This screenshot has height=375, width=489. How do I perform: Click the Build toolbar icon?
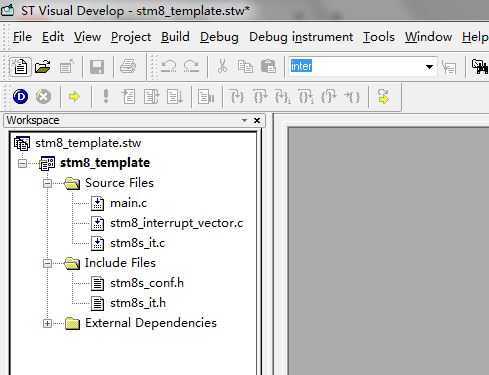pos(128,97)
